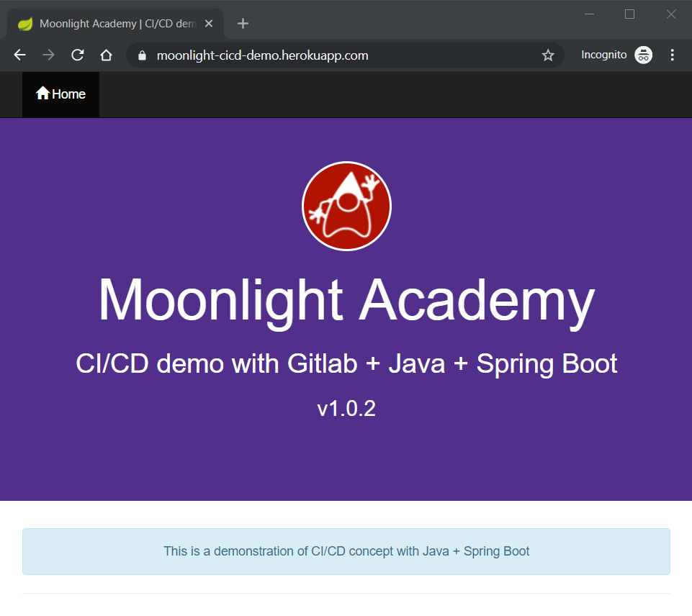Screen dimensions: 692x616
Task: Close the browser window
Action: [671, 14]
